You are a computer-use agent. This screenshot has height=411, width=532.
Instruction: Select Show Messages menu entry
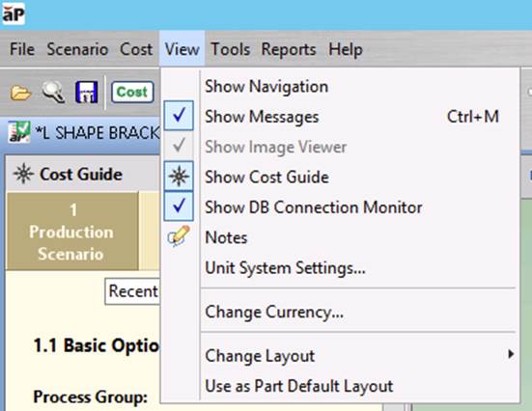point(340,116)
